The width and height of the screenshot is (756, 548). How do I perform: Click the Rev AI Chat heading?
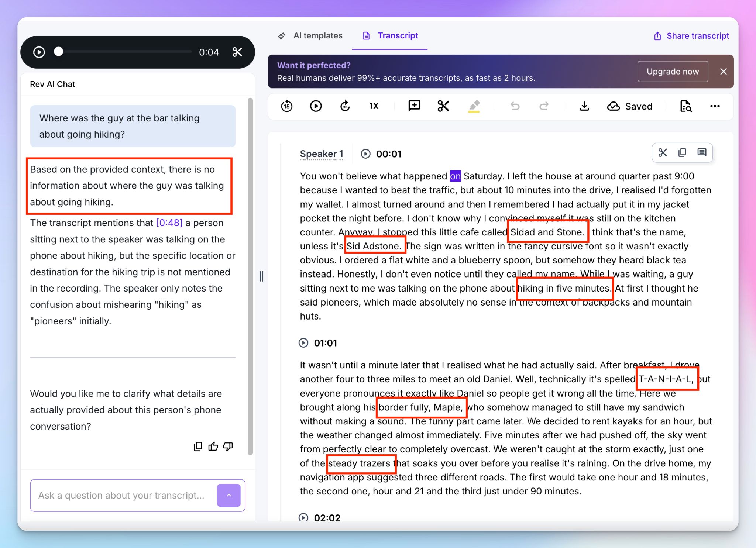(52, 84)
